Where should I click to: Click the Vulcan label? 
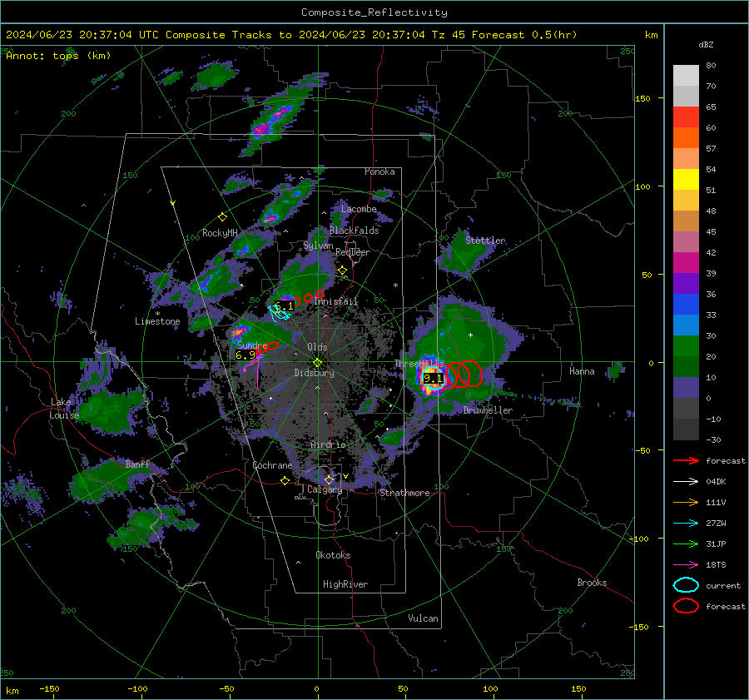(x=423, y=618)
